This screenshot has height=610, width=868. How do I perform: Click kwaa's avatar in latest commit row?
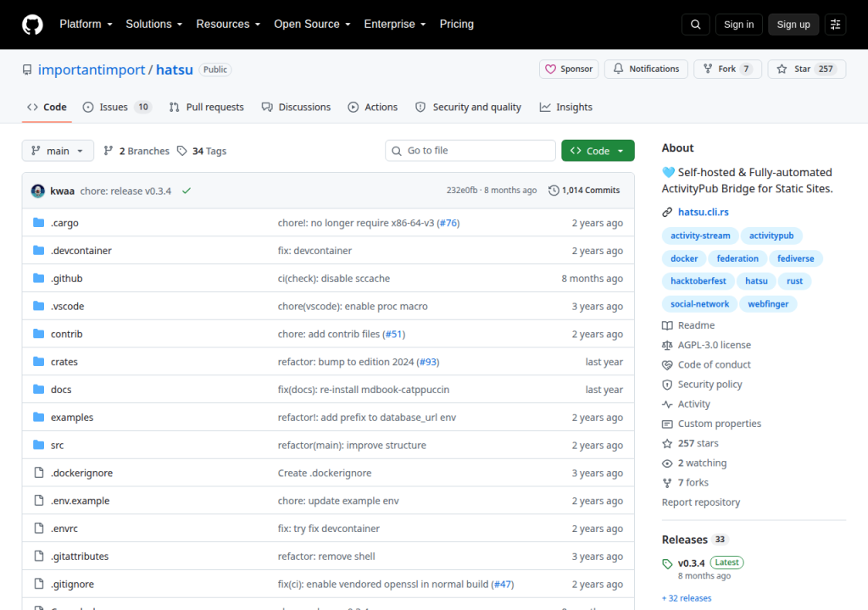coord(38,191)
